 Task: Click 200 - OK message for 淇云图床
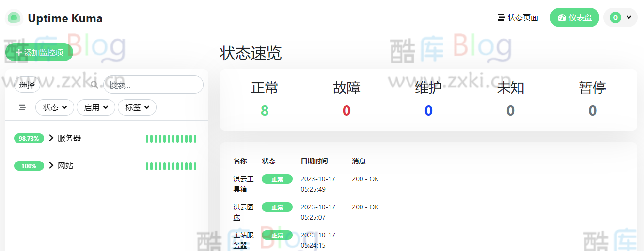(x=365, y=207)
